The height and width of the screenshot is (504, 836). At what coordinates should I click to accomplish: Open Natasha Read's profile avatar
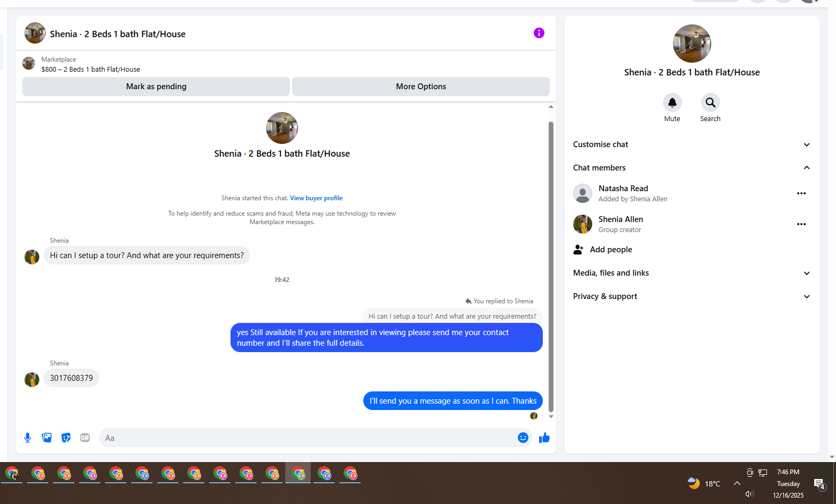point(583,193)
